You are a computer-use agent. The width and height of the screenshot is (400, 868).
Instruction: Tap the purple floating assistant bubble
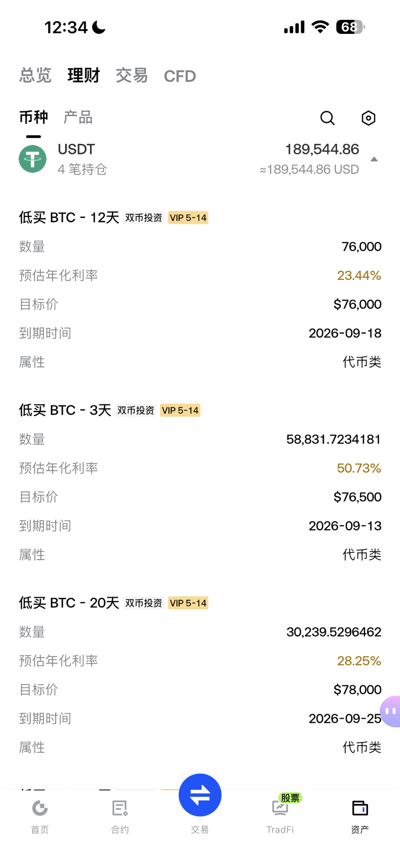[390, 711]
